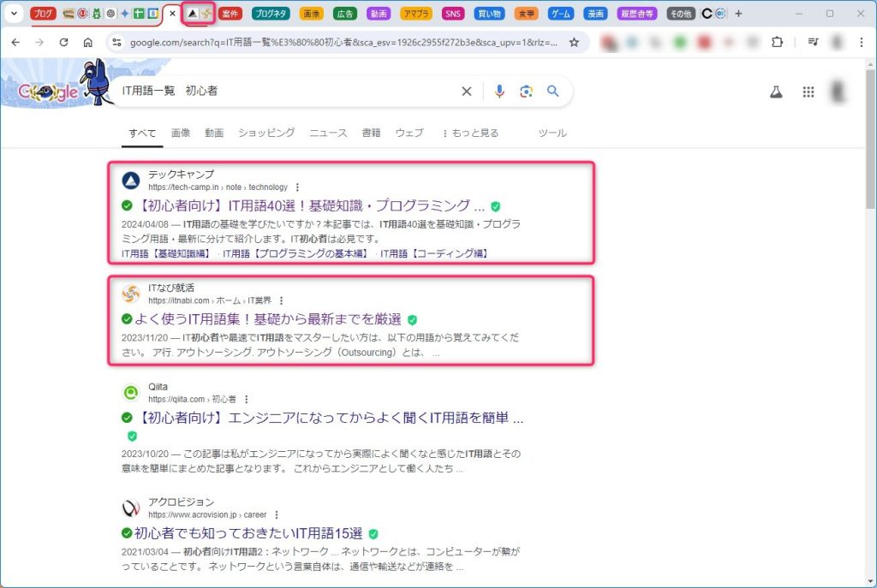
Task: Switch to the tech-camp browser tab with triangle icon
Action: pyautogui.click(x=193, y=14)
